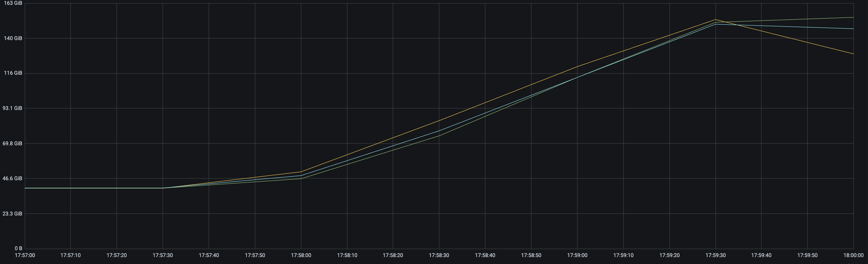The width and height of the screenshot is (868, 264).
Task: Click the yellow line's data point at 17:58:00
Action: tap(301, 172)
